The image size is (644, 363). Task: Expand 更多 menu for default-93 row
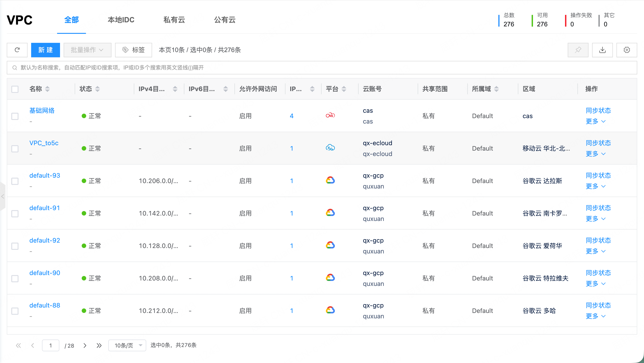pyautogui.click(x=596, y=186)
